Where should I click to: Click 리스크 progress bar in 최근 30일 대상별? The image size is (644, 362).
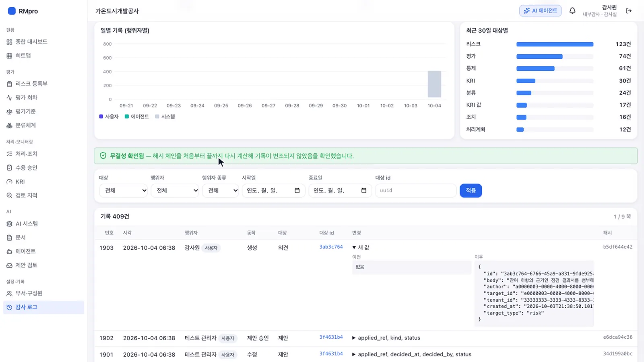pos(555,44)
